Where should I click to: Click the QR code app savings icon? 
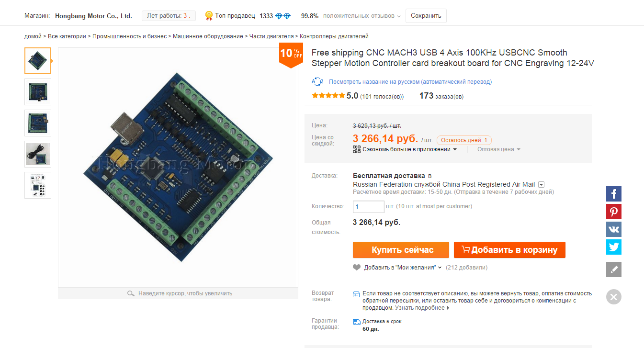pyautogui.click(x=356, y=149)
